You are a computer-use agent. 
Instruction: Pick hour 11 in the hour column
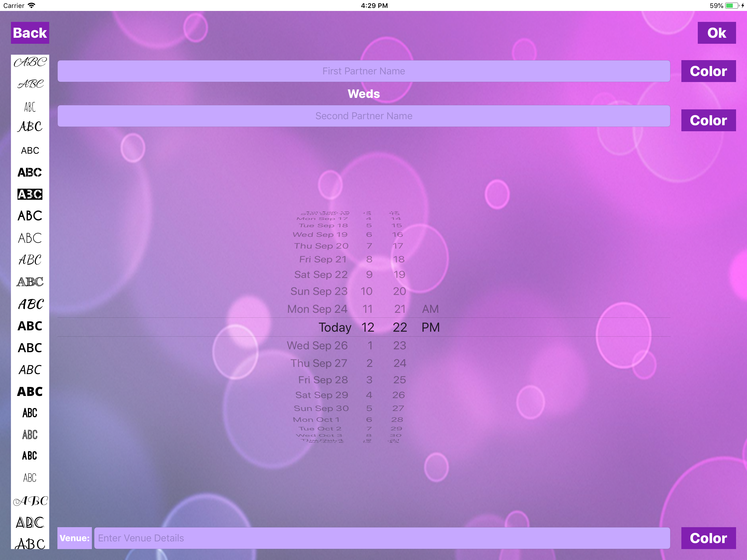coord(367,309)
